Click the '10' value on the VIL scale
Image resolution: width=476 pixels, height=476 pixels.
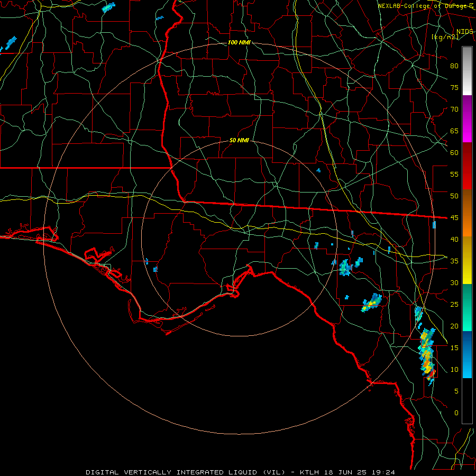pyautogui.click(x=454, y=370)
